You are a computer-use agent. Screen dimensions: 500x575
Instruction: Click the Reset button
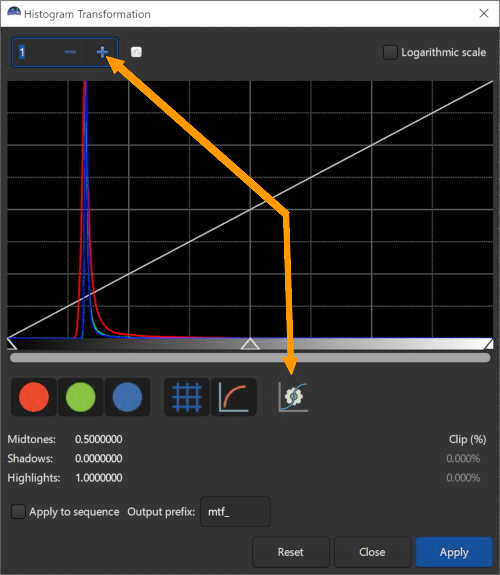coord(291,552)
